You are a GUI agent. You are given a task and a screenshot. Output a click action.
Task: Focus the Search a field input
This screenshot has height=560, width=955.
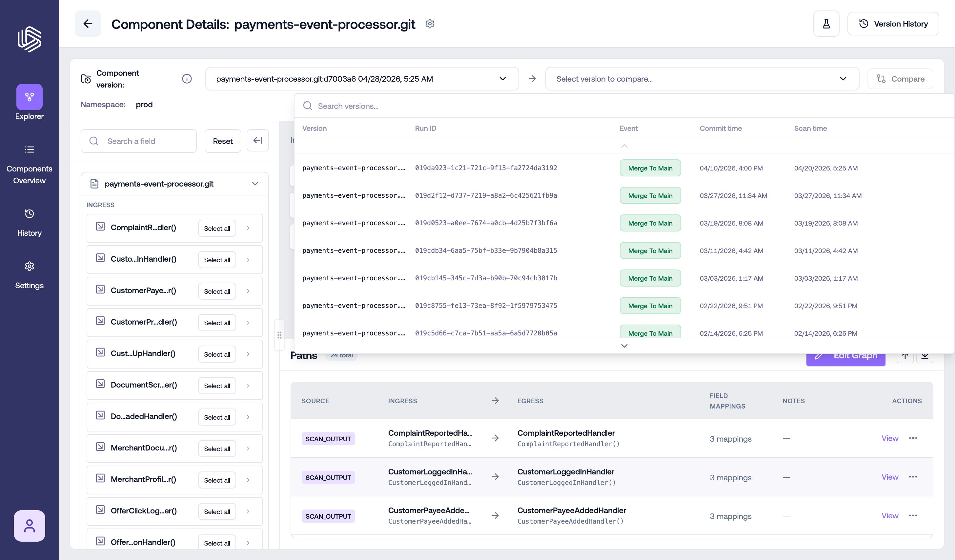[139, 141]
